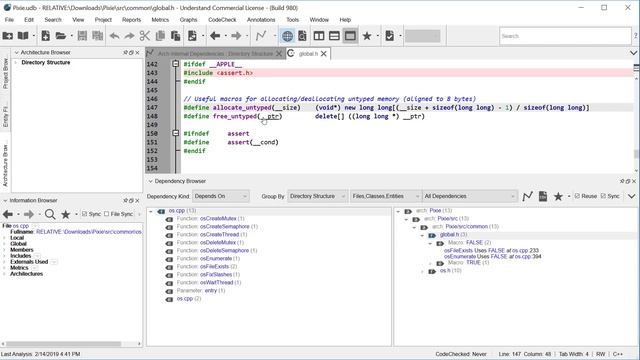The image size is (640, 360).
Task: Collapse the global.h (3) tree node
Action: tap(422, 235)
